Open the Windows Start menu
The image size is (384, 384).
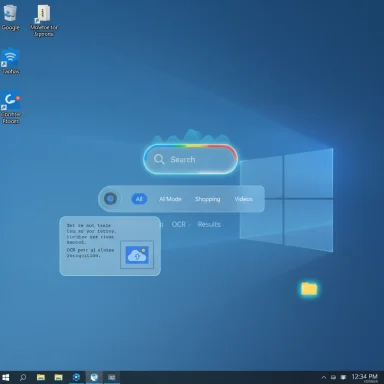pos(6,377)
